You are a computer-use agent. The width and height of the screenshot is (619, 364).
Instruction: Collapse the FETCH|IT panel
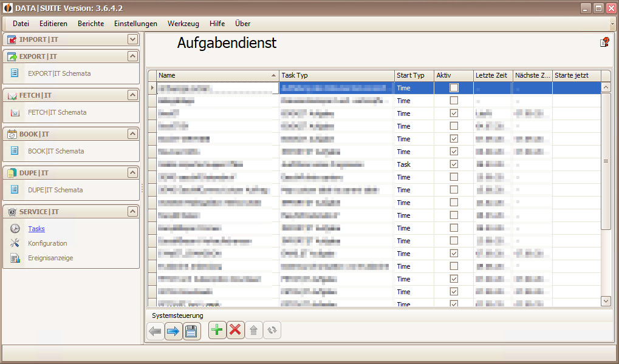coord(132,95)
